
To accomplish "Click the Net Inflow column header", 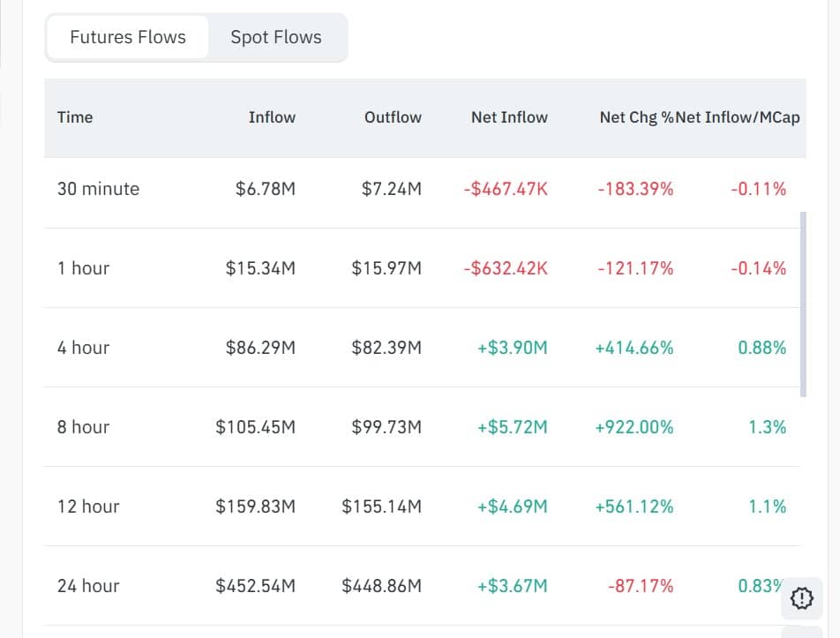I will point(509,117).
